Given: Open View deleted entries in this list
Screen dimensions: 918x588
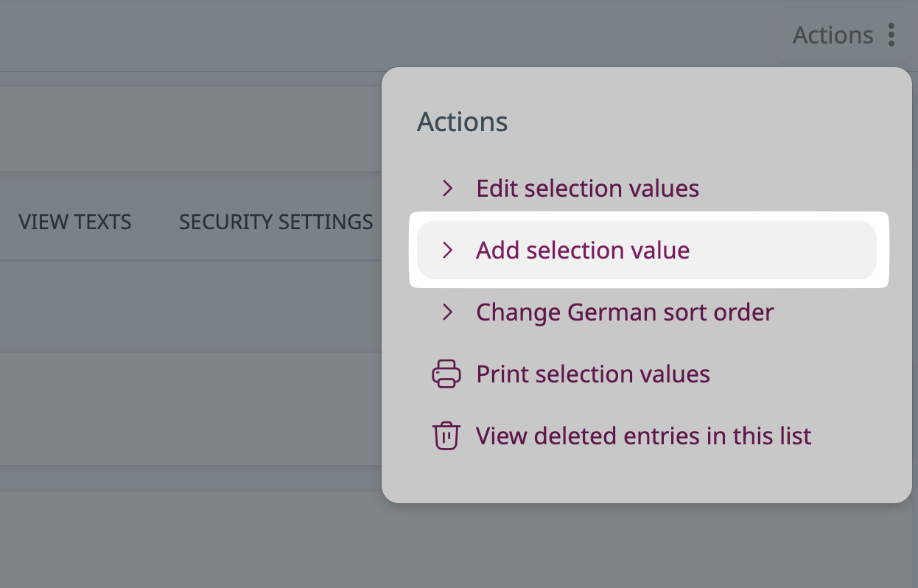Looking at the screenshot, I should point(643,435).
